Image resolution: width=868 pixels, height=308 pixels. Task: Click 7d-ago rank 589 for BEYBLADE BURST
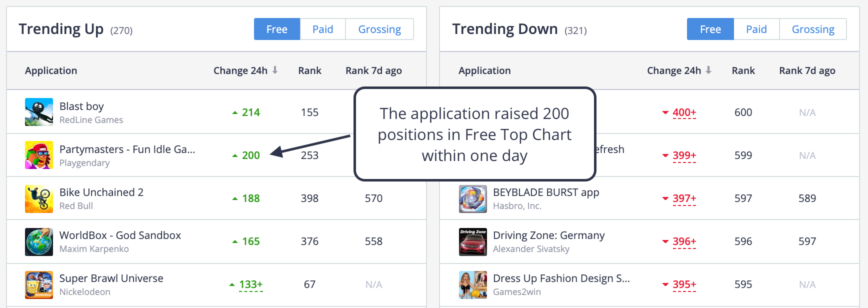point(807,198)
